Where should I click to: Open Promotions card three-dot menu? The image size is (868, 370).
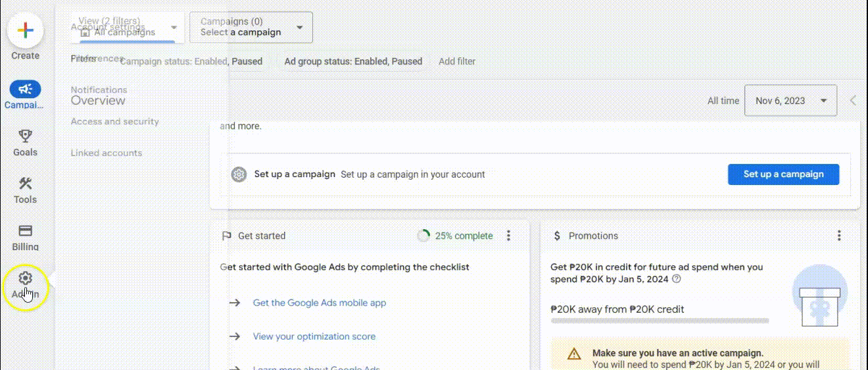tap(838, 236)
